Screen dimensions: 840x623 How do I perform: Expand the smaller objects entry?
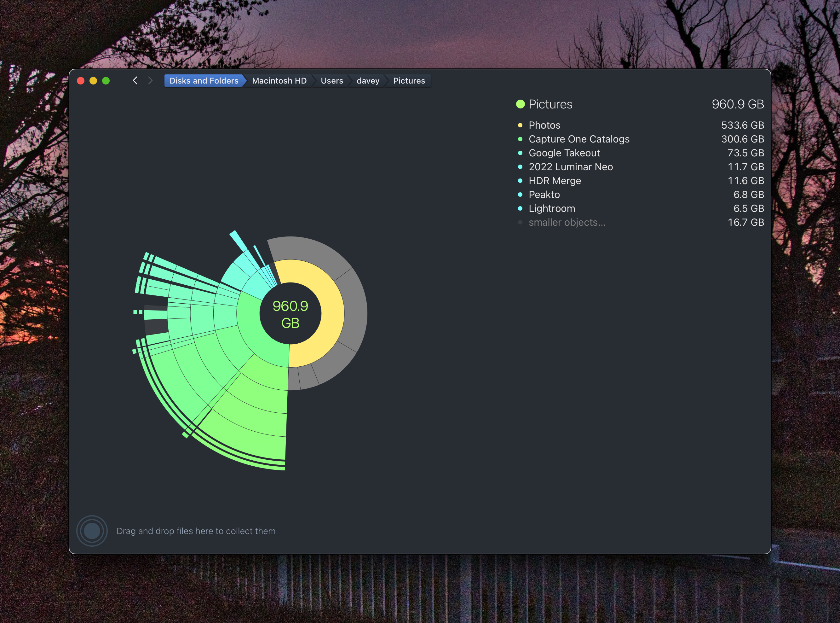pos(567,223)
